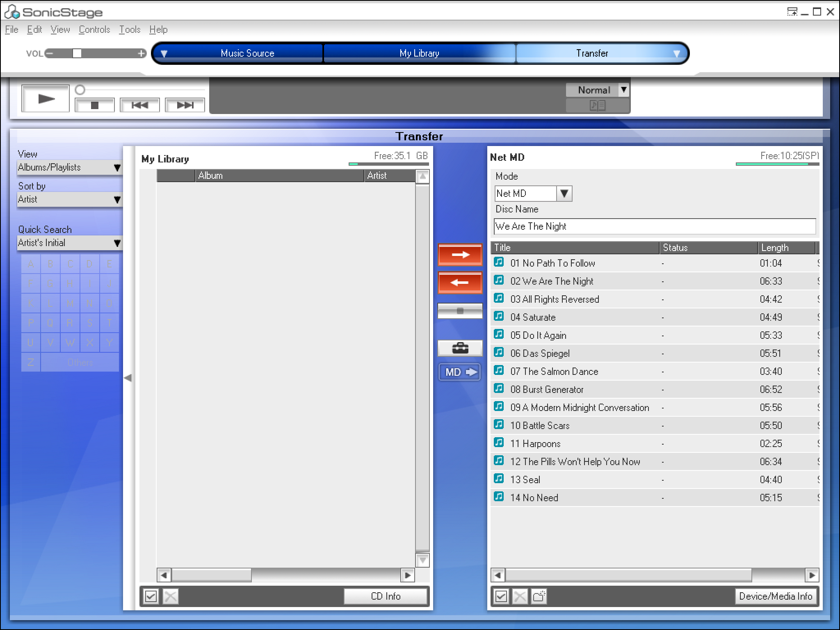Viewport: 840px width, 630px height.
Task: Skip to previous track button
Action: 139,105
